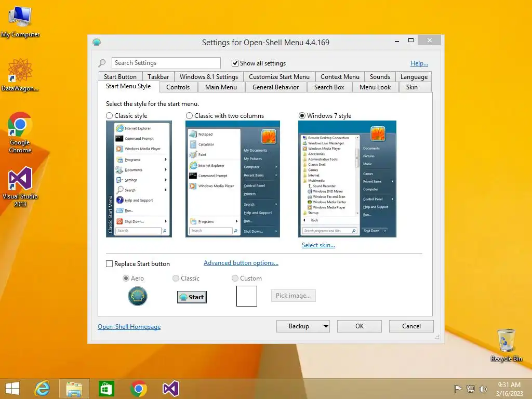Click the Aero shell start button image
The width and height of the screenshot is (532, 399).
click(x=137, y=296)
